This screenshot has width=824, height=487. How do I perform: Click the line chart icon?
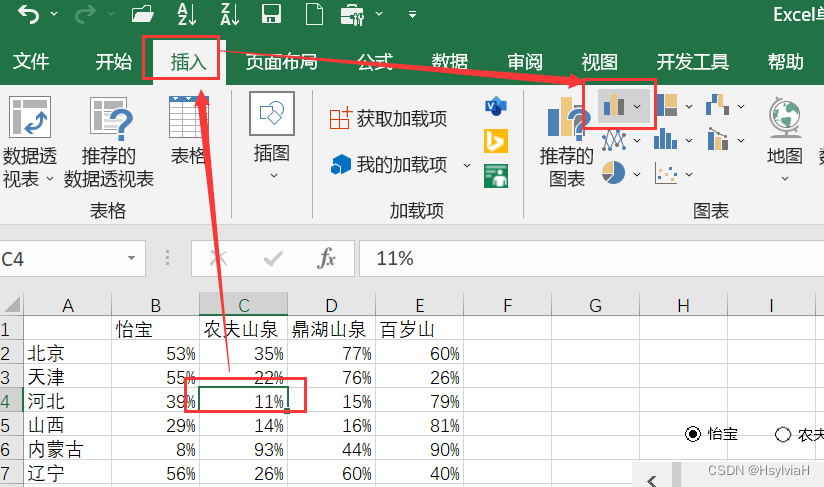pos(613,140)
